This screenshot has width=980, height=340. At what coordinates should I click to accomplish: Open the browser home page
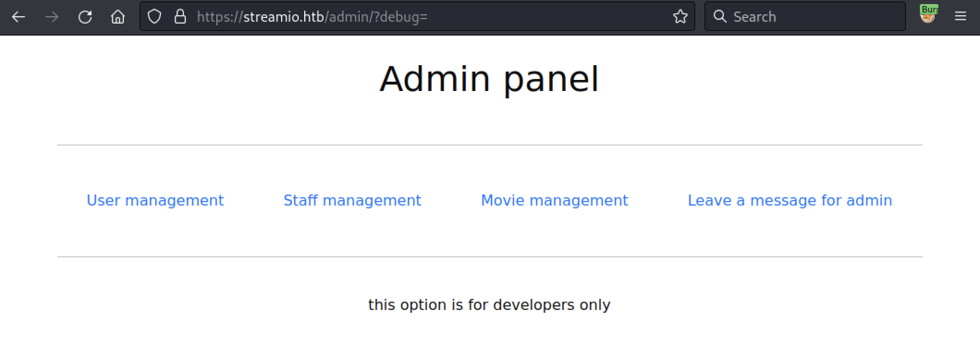point(118,17)
